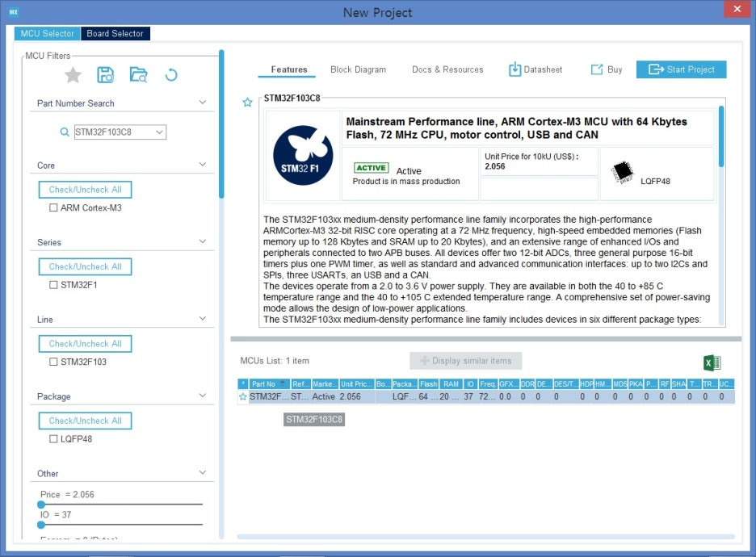Click the 'Product is in mass production' text
This screenshot has width=756, height=557.
406,181
